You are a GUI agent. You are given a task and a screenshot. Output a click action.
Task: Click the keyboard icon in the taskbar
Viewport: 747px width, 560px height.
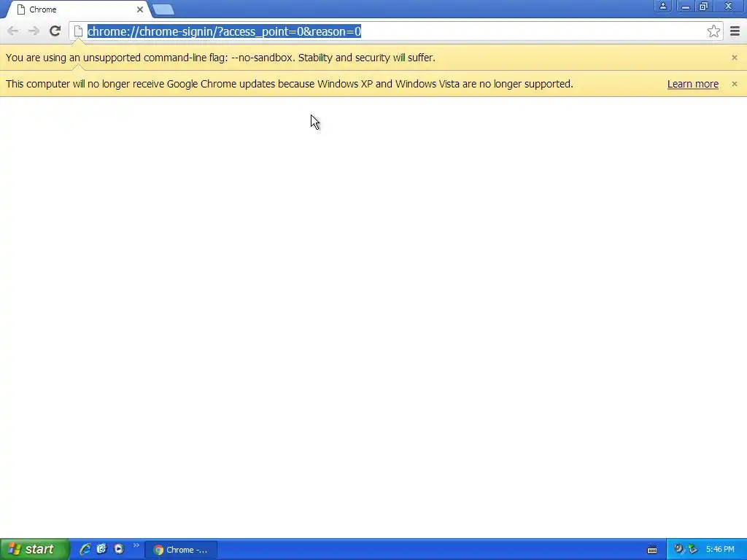tap(652, 550)
